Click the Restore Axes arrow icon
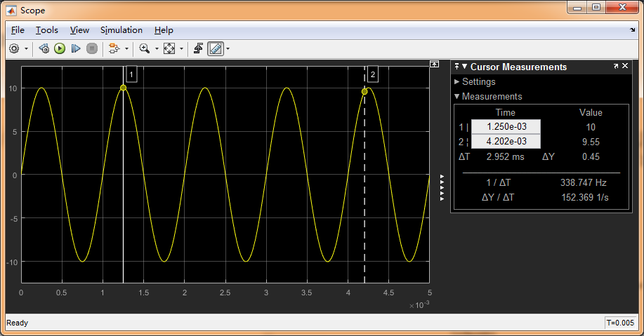 click(x=198, y=48)
